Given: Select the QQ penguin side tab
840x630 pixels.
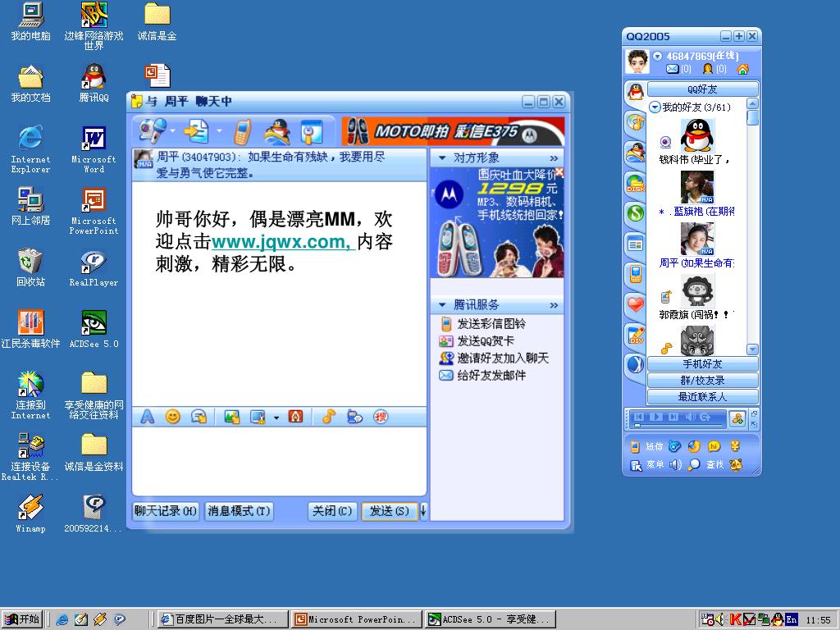Looking at the screenshot, I should pyautogui.click(x=636, y=92).
